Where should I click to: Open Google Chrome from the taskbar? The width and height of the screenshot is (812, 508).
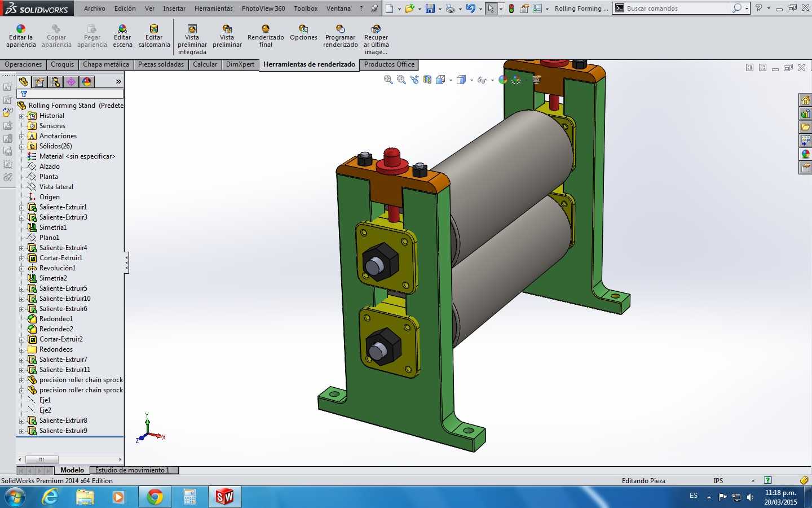[x=155, y=497]
